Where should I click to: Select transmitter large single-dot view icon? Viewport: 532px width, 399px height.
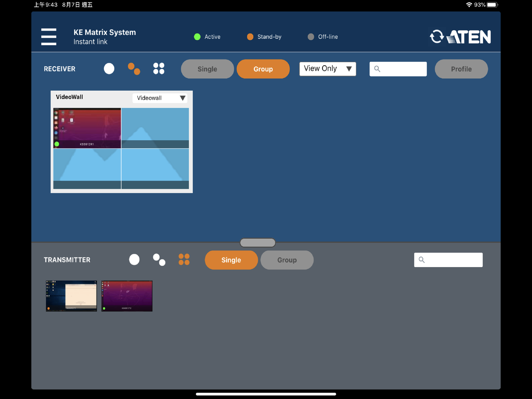tap(134, 260)
